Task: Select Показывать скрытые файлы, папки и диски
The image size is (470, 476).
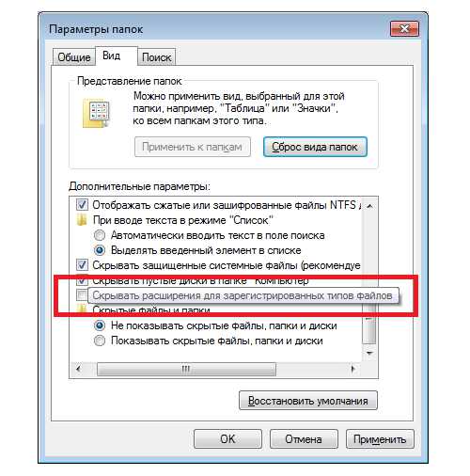Action: [100, 341]
